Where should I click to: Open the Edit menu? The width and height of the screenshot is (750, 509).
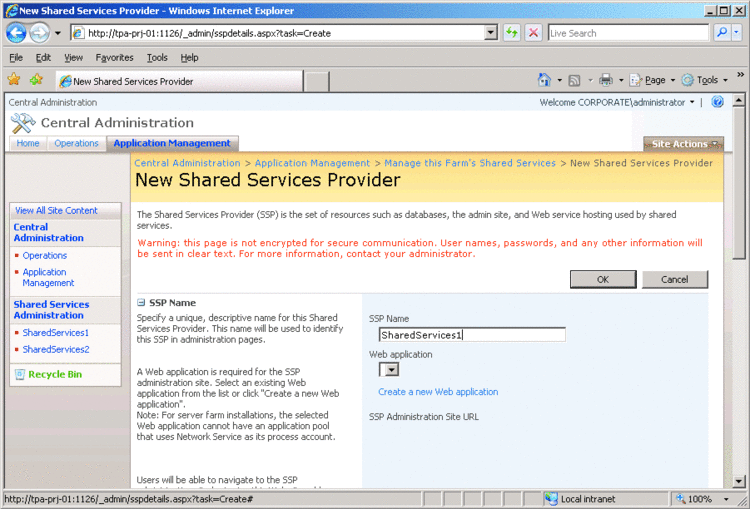pos(43,58)
